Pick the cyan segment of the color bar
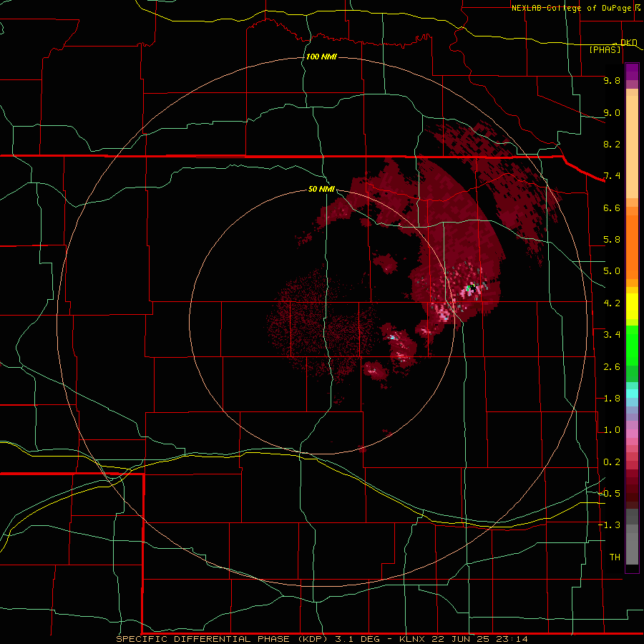644x644 pixels. click(632, 394)
